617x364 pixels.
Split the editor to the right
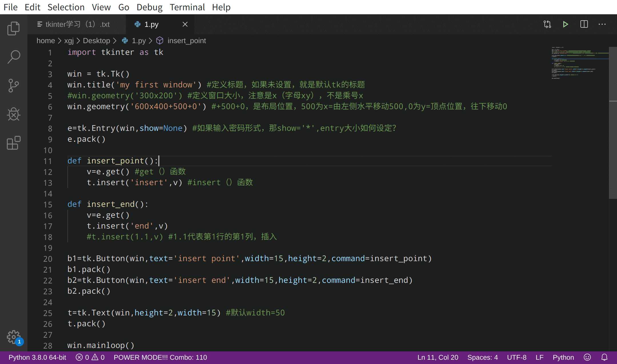[584, 24]
